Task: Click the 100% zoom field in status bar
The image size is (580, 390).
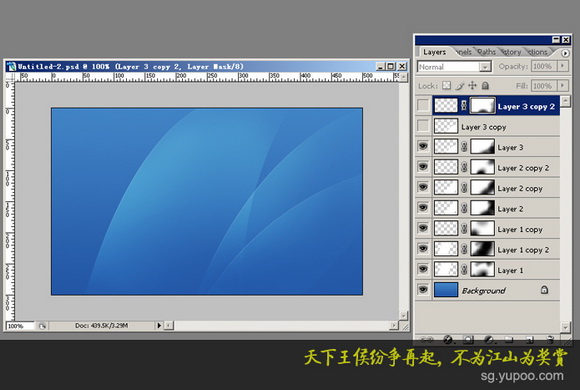Action: (20, 326)
